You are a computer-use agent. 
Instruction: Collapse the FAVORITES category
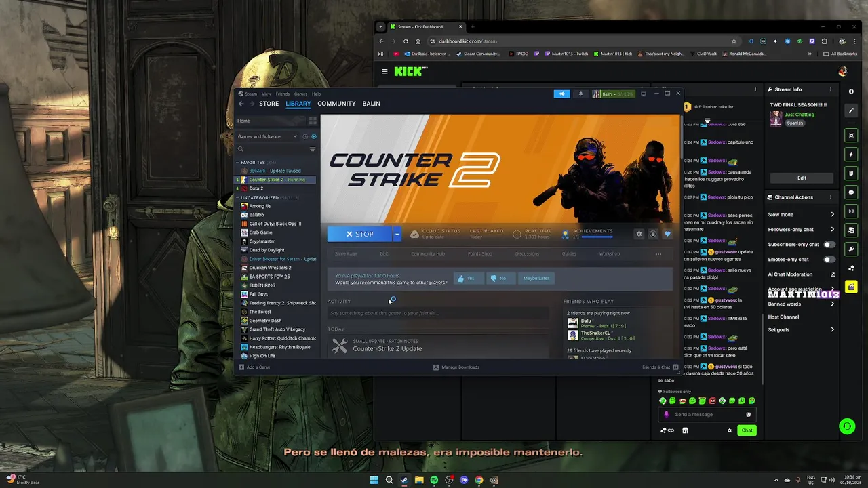pos(237,163)
